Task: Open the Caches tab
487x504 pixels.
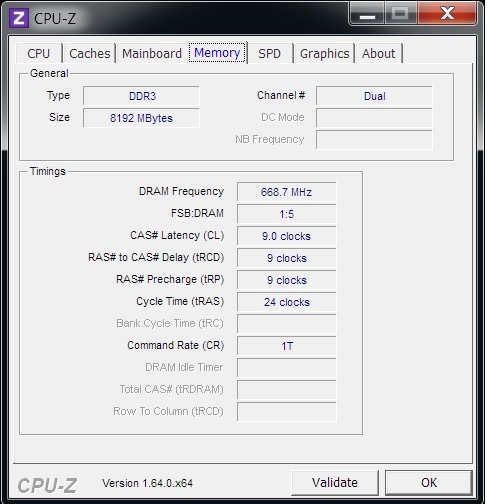Action: [90, 53]
